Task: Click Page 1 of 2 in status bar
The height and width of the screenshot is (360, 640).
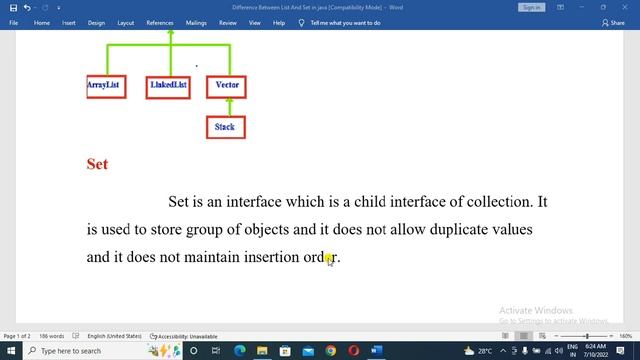Action: coord(17,336)
